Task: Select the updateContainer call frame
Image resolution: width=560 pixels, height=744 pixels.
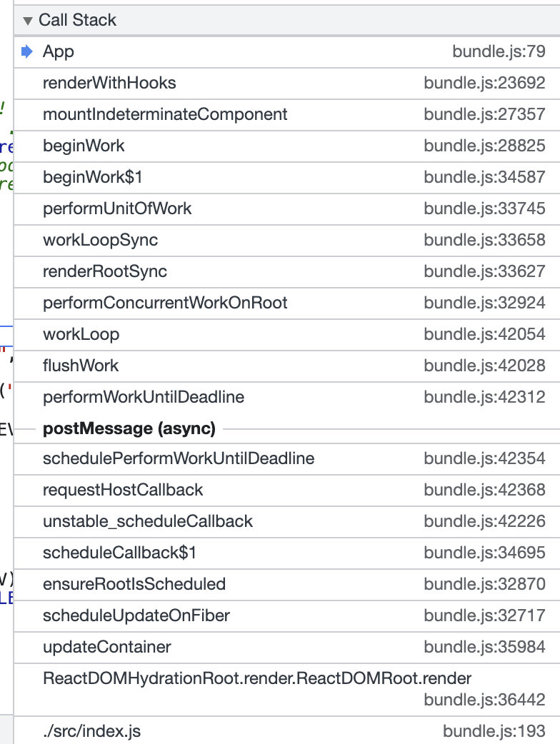Action: 107,647
